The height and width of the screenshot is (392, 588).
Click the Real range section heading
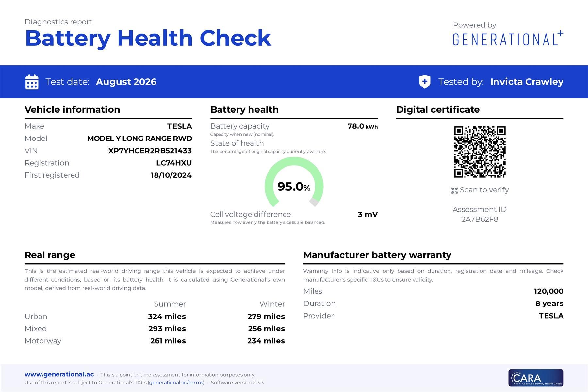[x=50, y=255]
